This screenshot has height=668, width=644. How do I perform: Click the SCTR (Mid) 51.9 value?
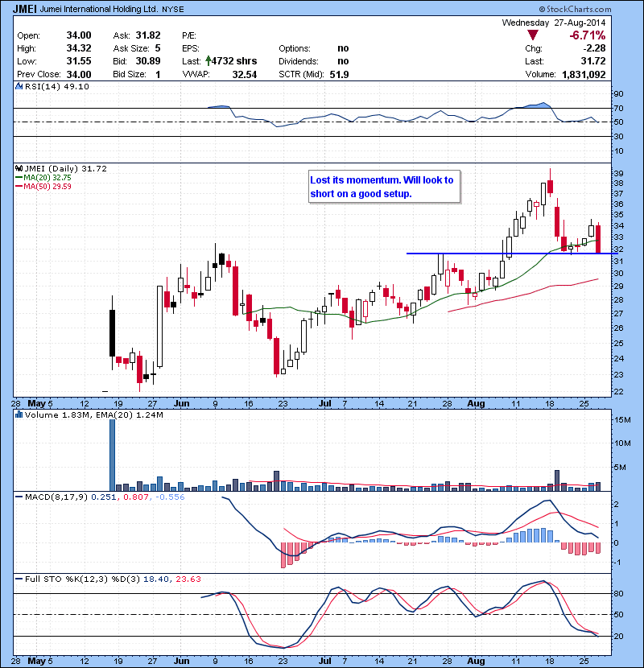pos(339,75)
